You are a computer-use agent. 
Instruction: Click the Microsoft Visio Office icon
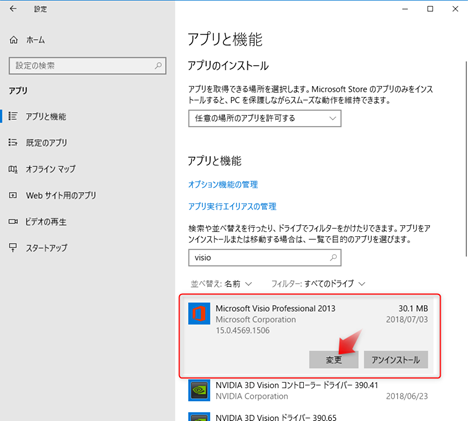(199, 313)
